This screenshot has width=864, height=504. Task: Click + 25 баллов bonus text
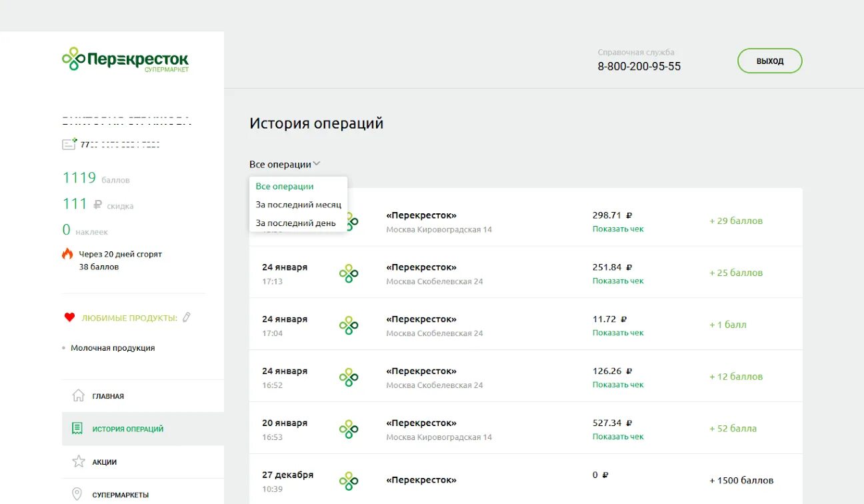pyautogui.click(x=736, y=273)
